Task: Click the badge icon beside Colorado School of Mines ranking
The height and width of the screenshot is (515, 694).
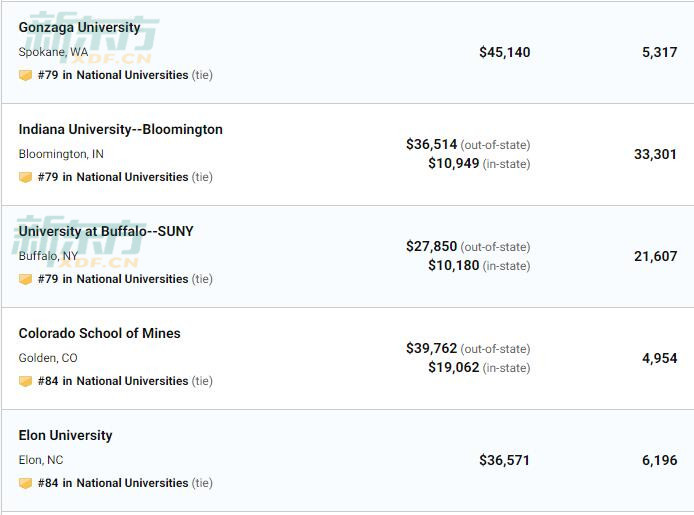Action: 25,381
